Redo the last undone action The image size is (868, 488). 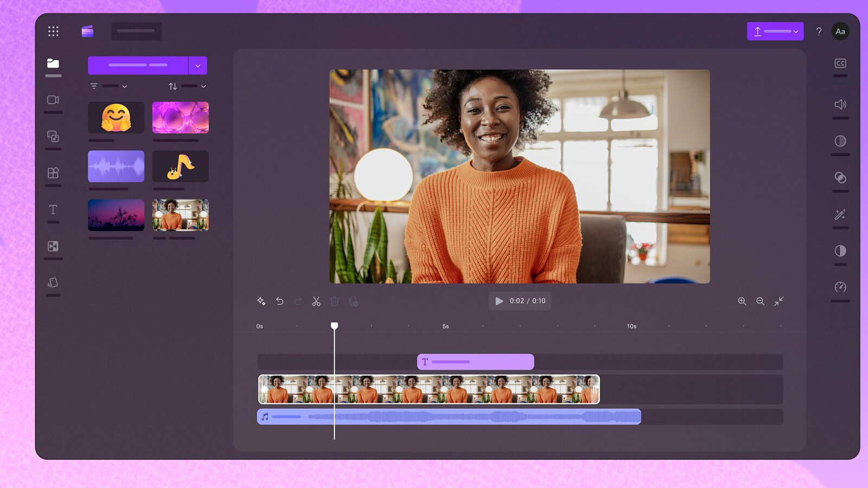coord(298,301)
